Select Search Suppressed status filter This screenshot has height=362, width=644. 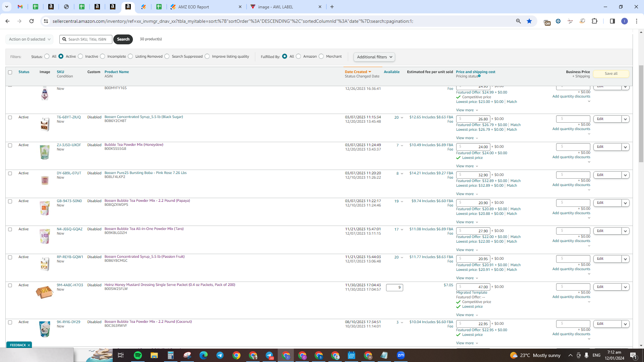[x=167, y=56]
